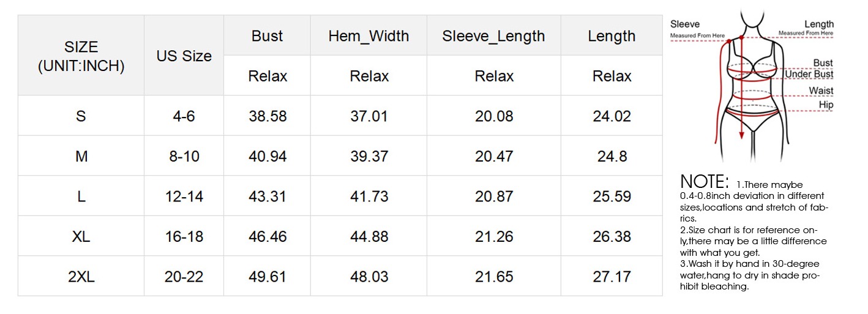The height and width of the screenshot is (314, 868).
Task: Click the Under Bust label on diagram
Action: point(809,74)
